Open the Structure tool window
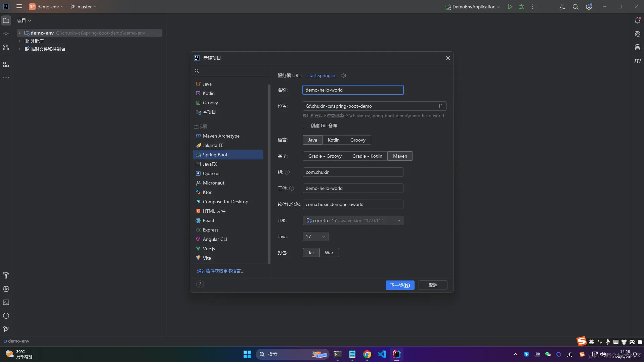The width and height of the screenshot is (644, 362). pyautogui.click(x=6, y=64)
